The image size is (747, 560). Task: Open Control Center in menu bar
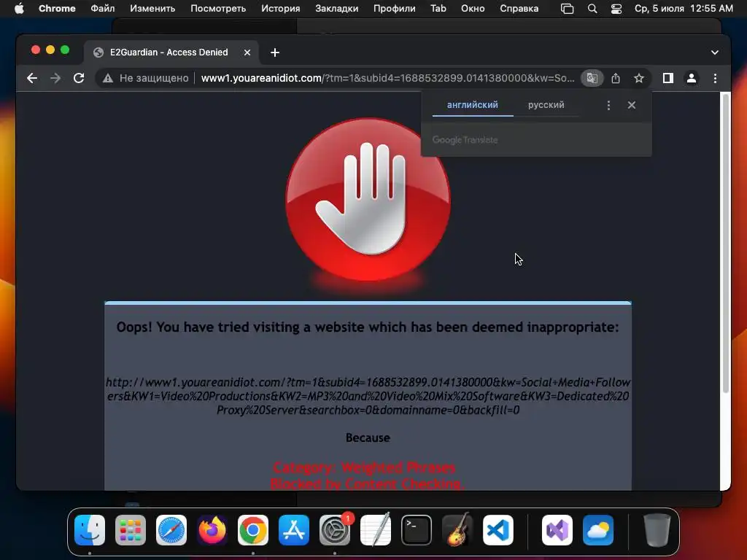(616, 9)
